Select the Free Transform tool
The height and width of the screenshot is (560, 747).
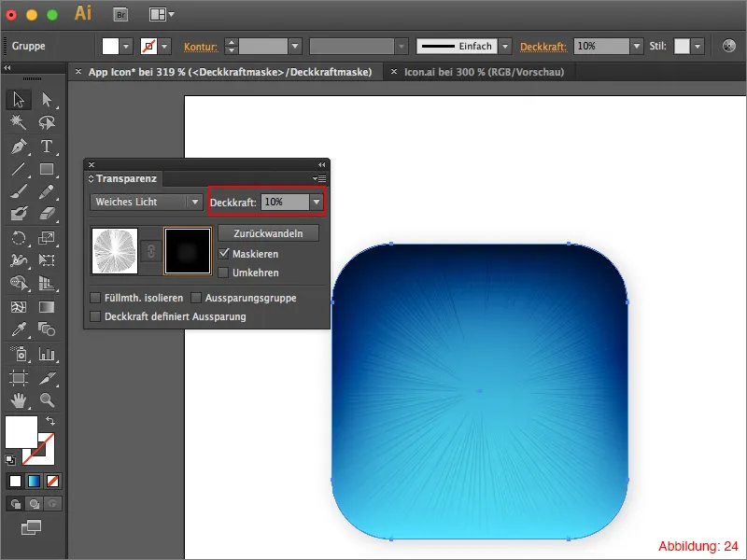click(x=46, y=260)
